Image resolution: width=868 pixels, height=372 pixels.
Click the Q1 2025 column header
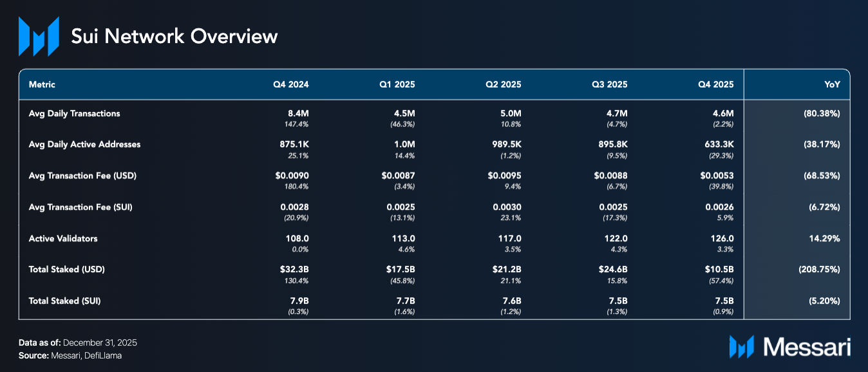(x=397, y=84)
